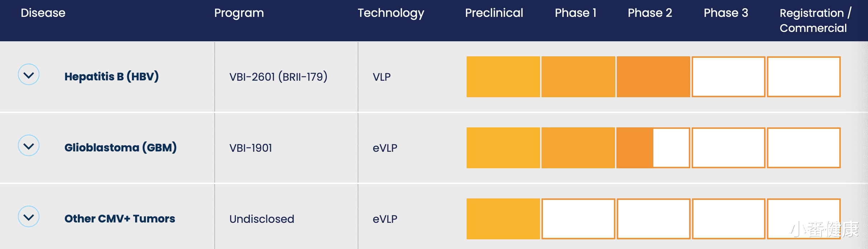Image resolution: width=868 pixels, height=249 pixels.
Task: Click the Glioblastoma (GBM) disease name
Action: click(120, 147)
